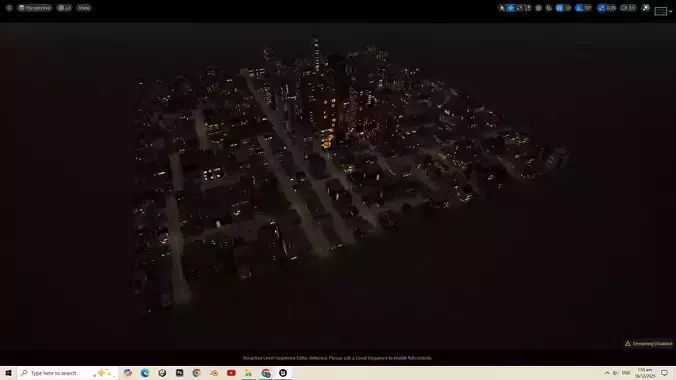Open the volume control in tray
This screenshot has width=676, height=380.
coord(615,373)
